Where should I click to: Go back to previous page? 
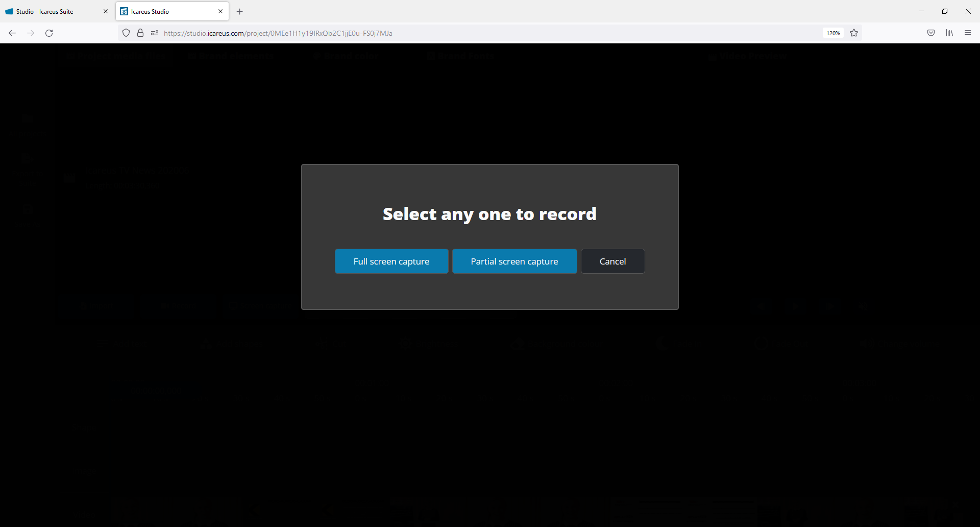(12, 33)
